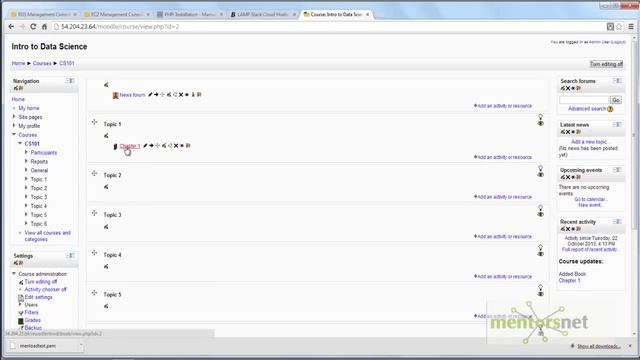This screenshot has height=360, width=640.
Task: Collapse the CS101 node in Navigation
Action: coord(20,143)
